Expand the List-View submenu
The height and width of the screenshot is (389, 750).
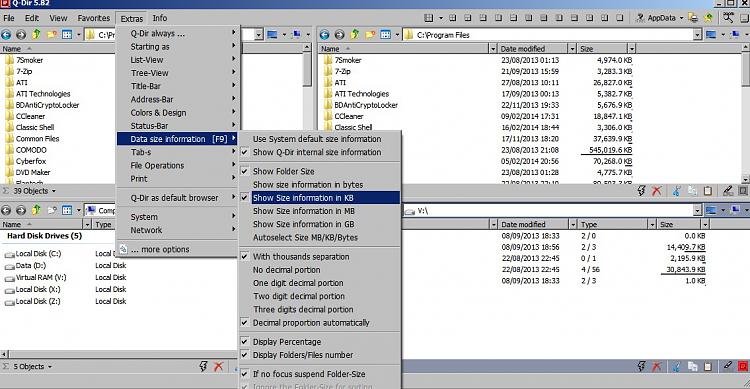pyautogui.click(x=177, y=60)
